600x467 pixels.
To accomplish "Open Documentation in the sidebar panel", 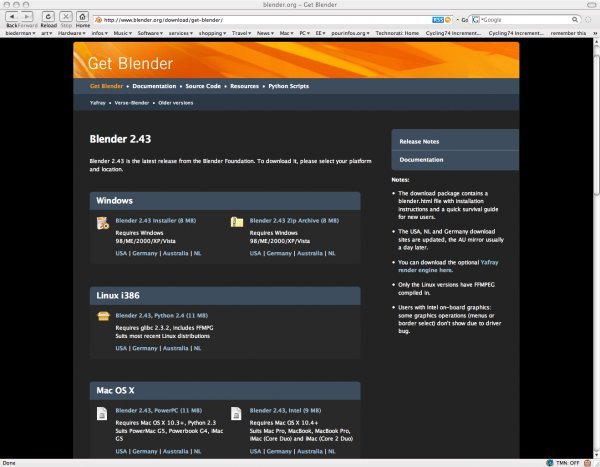I will [x=455, y=160].
